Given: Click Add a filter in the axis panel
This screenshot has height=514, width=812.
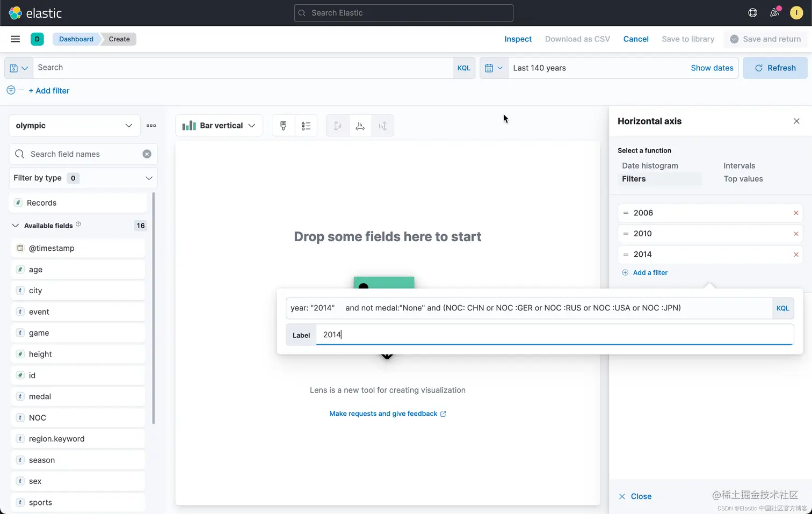Looking at the screenshot, I should point(644,273).
